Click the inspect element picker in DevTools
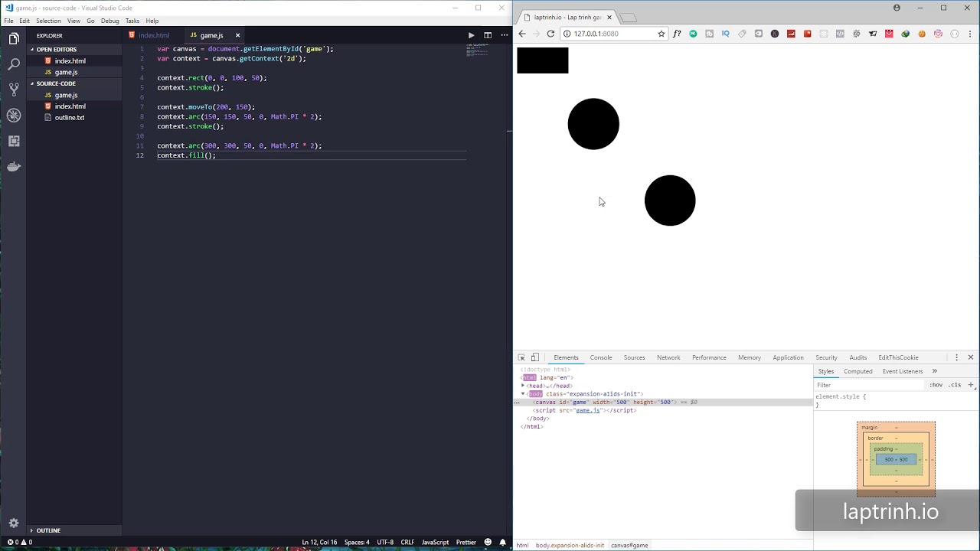 click(x=521, y=357)
